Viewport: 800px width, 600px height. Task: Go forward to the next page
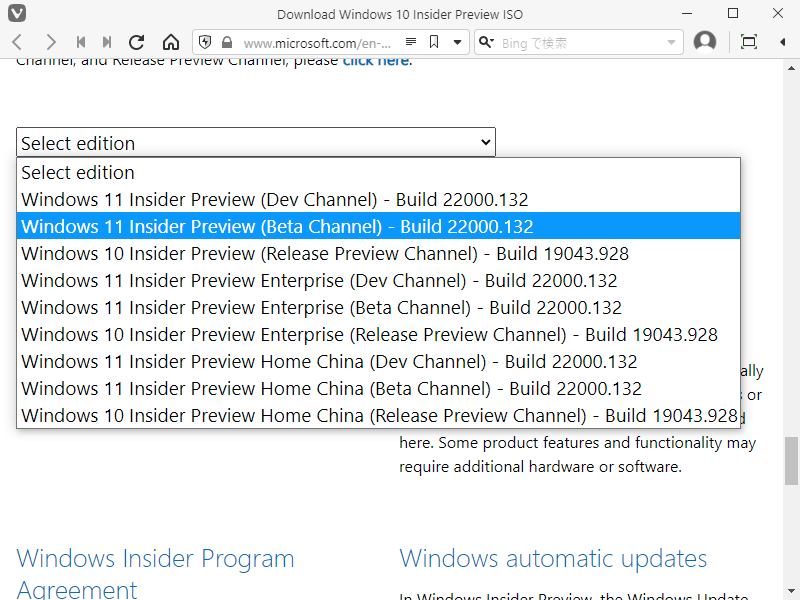click(50, 42)
